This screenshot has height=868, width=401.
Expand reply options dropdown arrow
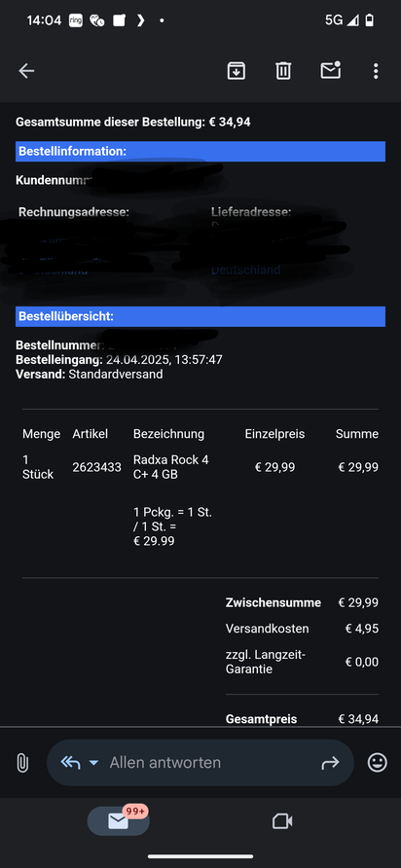point(93,763)
